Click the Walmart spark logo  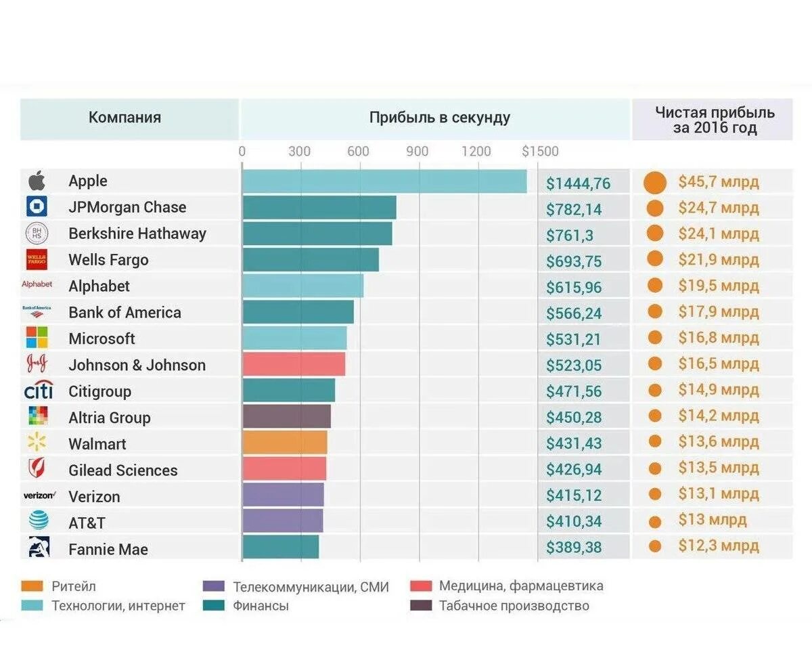click(37, 443)
